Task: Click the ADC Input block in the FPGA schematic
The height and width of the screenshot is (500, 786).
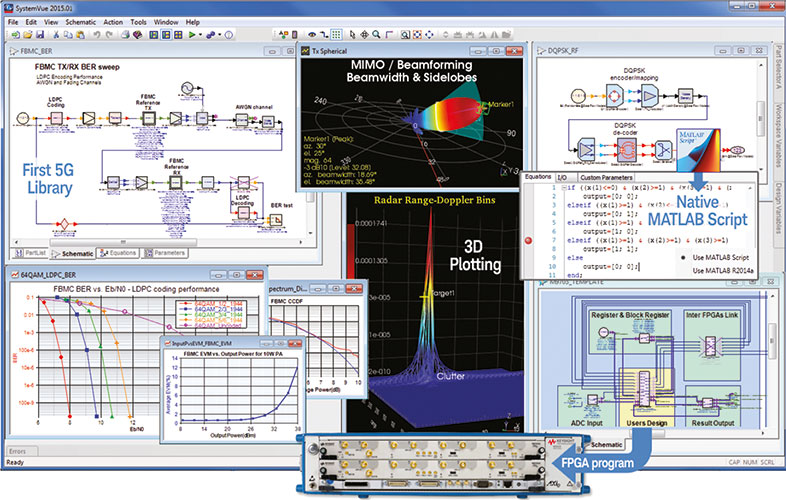Action: [587, 407]
